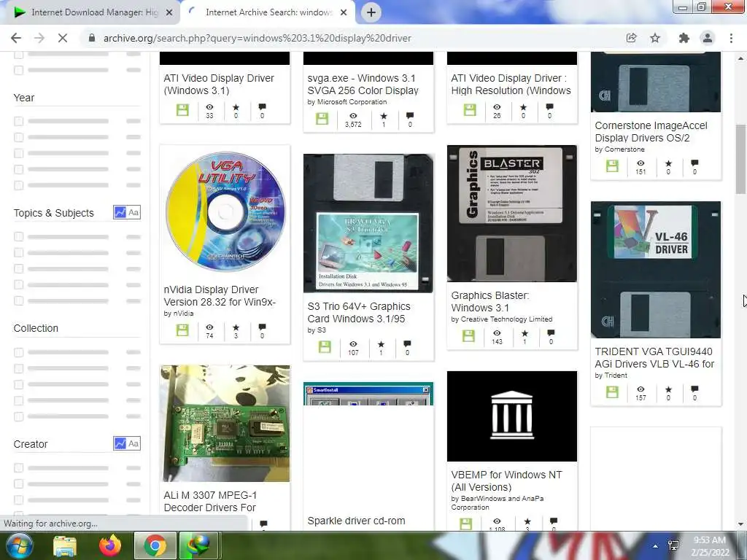Click the reviews comment icon on Graphics Blaster card
This screenshot has height=560, width=747.
pos(551,332)
